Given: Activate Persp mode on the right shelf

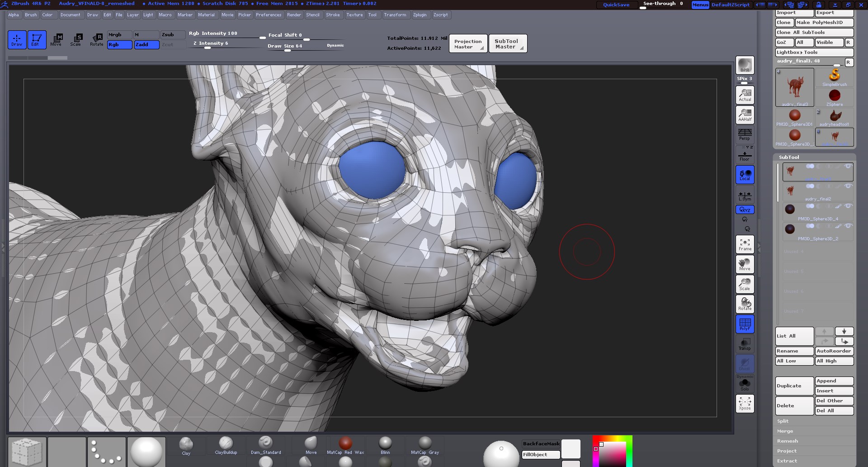Looking at the screenshot, I should tap(745, 134).
